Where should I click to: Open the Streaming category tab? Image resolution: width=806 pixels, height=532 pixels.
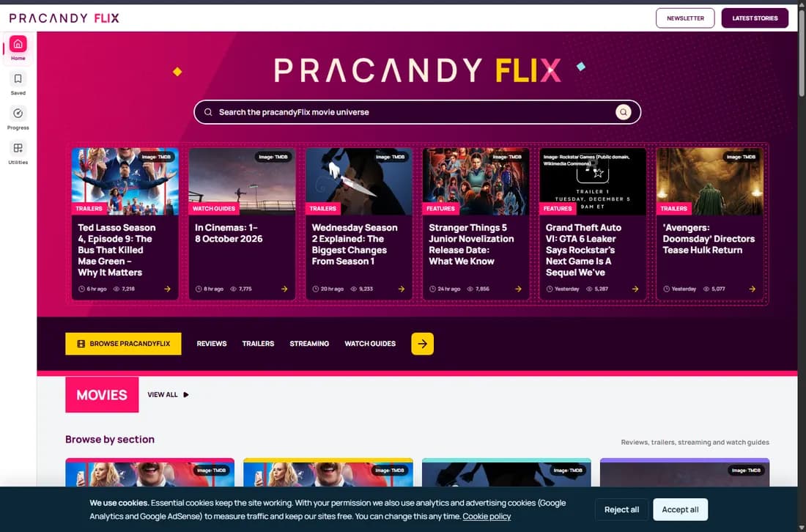(x=309, y=344)
